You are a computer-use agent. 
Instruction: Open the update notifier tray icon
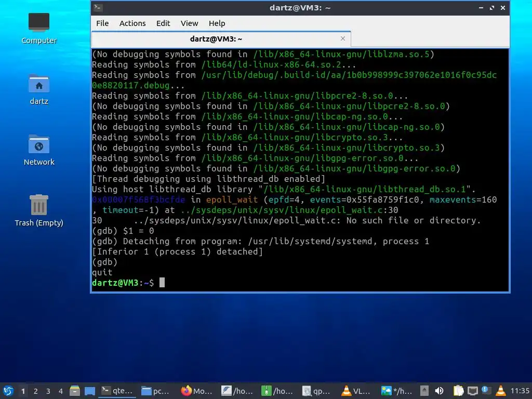tap(486, 390)
